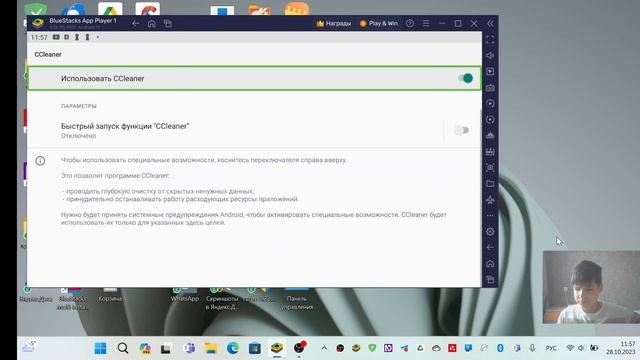Expand more options three dots in sidebar
Screen dimensions: 640x360
(x=490, y=215)
